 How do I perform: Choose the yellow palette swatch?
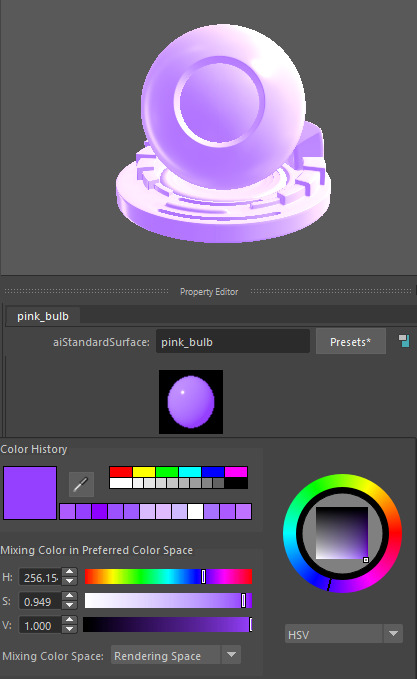coord(144,472)
